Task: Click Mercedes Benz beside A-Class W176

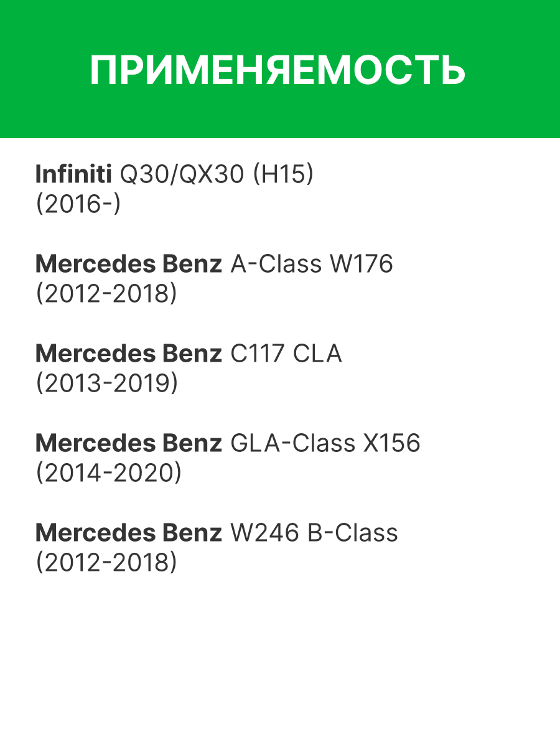Action: click(128, 265)
